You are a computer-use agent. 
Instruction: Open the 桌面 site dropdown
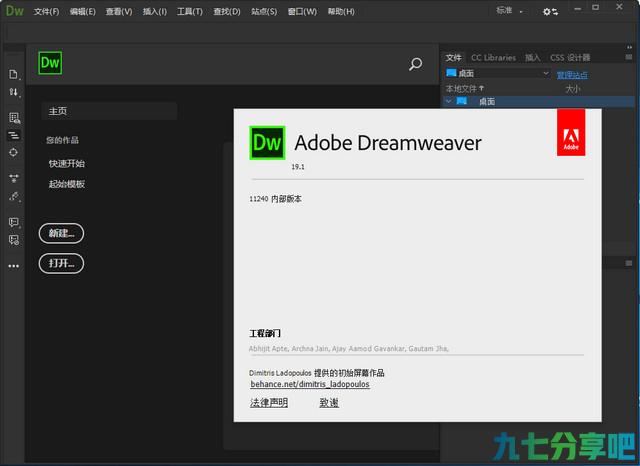tap(498, 73)
